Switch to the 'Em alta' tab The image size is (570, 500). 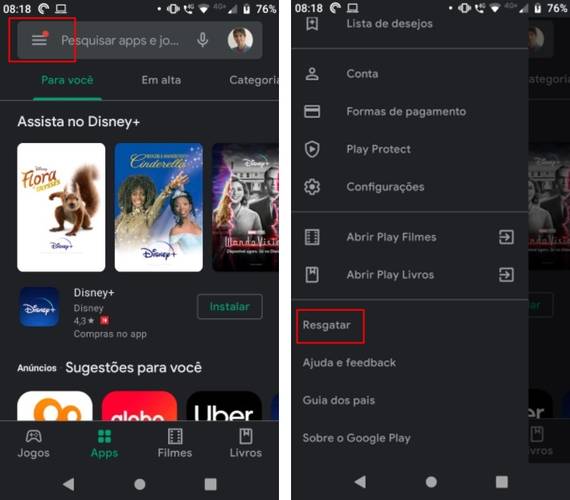tap(161, 80)
